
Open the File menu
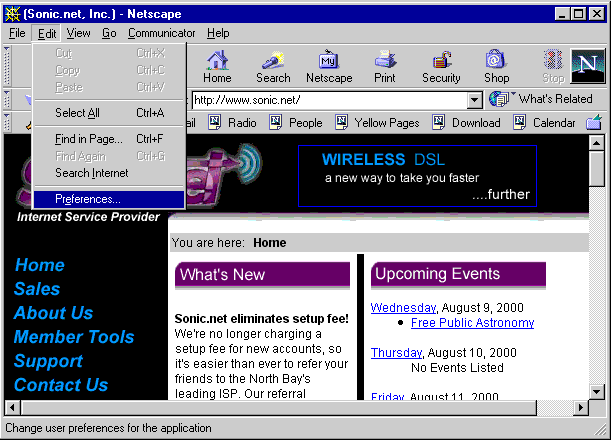point(17,34)
